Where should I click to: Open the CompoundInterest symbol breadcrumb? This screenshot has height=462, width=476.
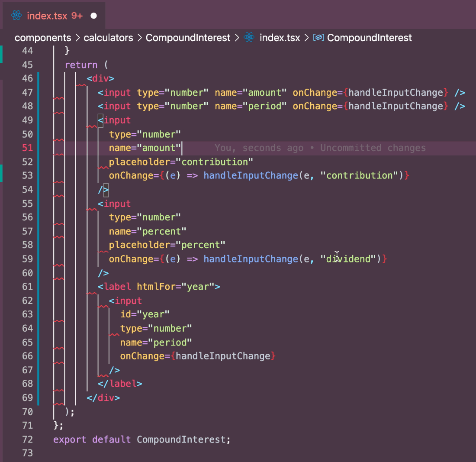click(x=370, y=38)
